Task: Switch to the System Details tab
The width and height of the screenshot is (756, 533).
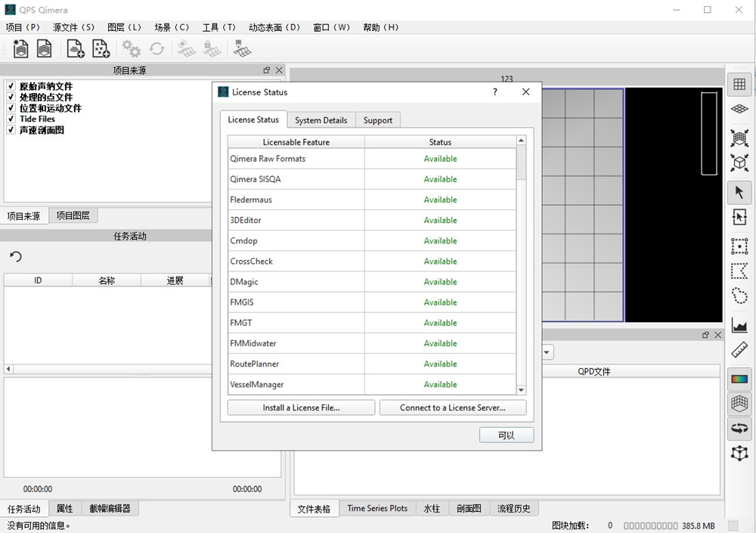Action: click(x=321, y=120)
